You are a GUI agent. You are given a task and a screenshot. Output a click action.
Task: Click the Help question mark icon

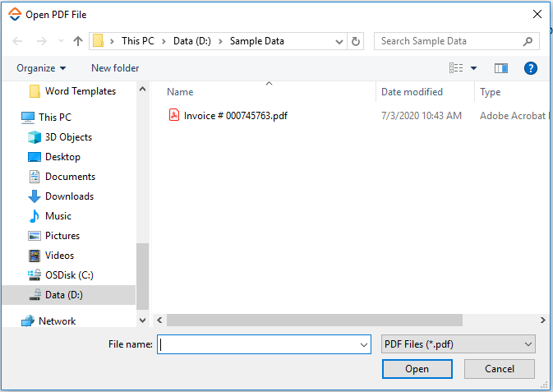coord(531,68)
